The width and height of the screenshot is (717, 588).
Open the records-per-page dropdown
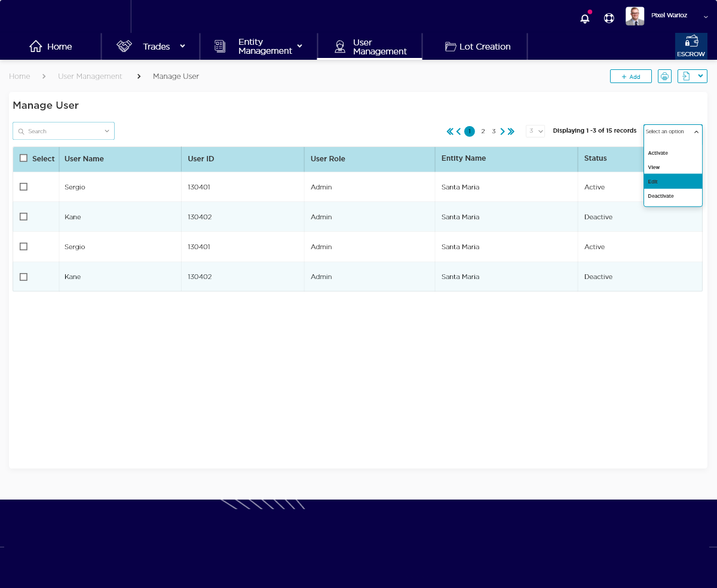(x=535, y=131)
